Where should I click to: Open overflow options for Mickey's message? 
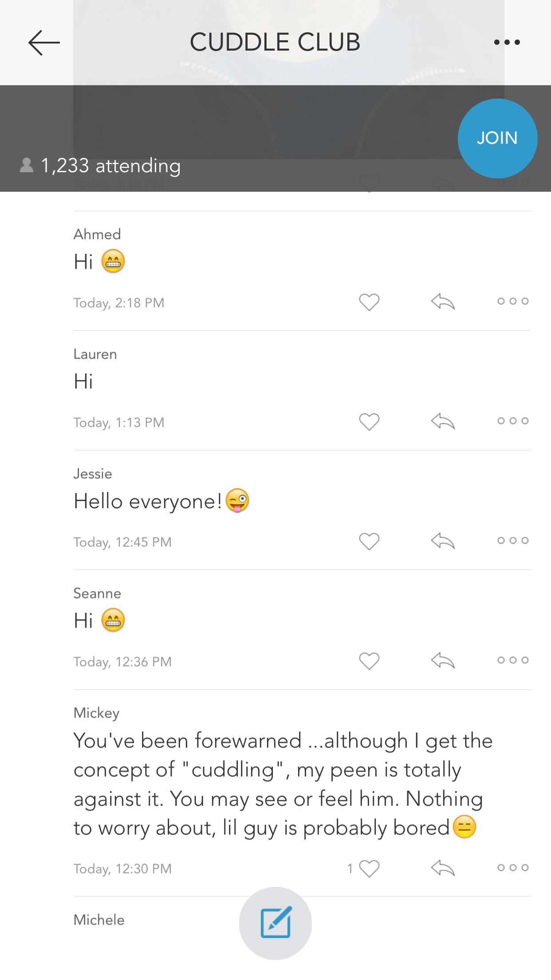[512, 868]
